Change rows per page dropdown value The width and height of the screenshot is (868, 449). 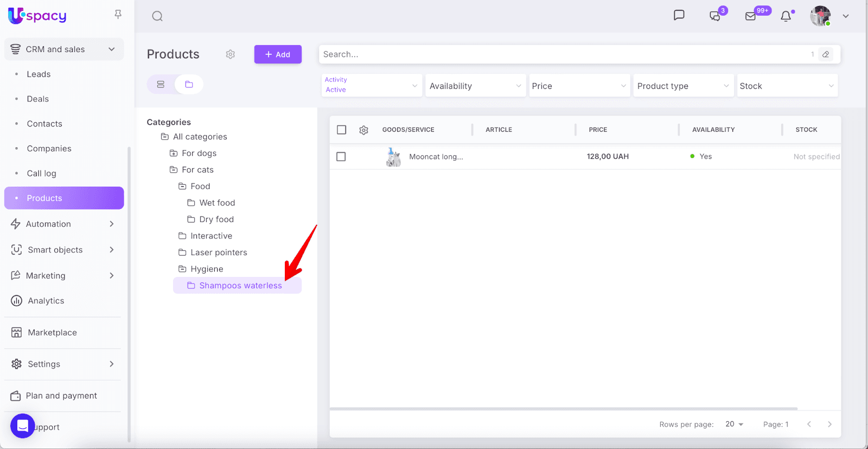734,424
